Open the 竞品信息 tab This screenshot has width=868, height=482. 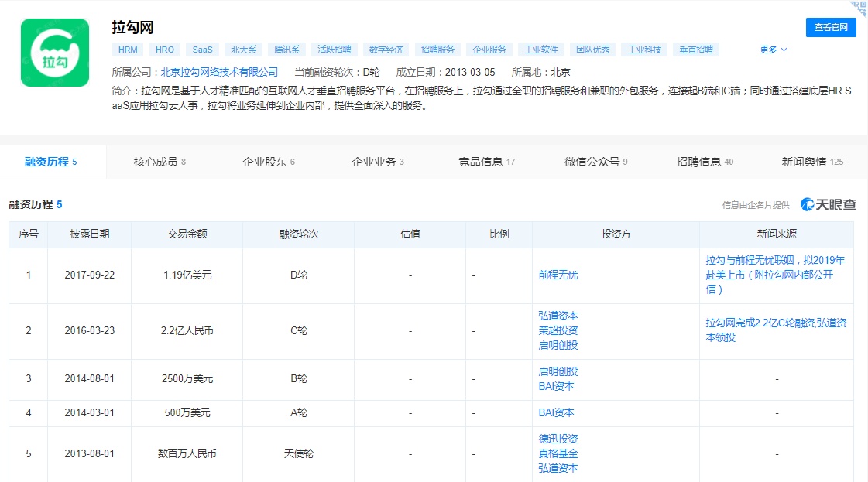[486, 162]
